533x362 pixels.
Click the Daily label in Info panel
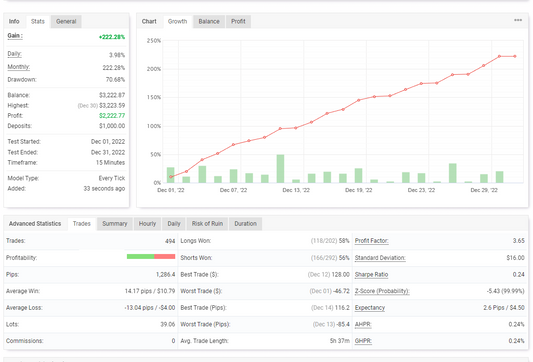click(x=14, y=54)
